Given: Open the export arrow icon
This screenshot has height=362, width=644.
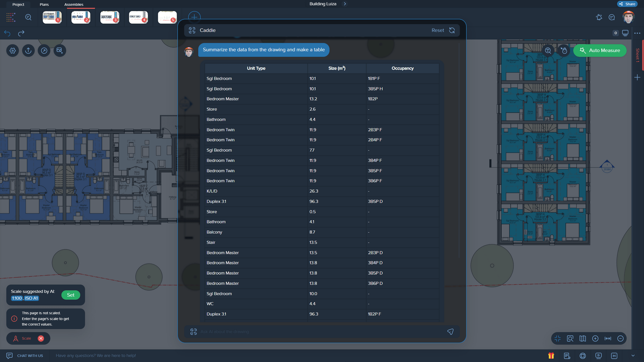Looking at the screenshot, I should coord(44,51).
